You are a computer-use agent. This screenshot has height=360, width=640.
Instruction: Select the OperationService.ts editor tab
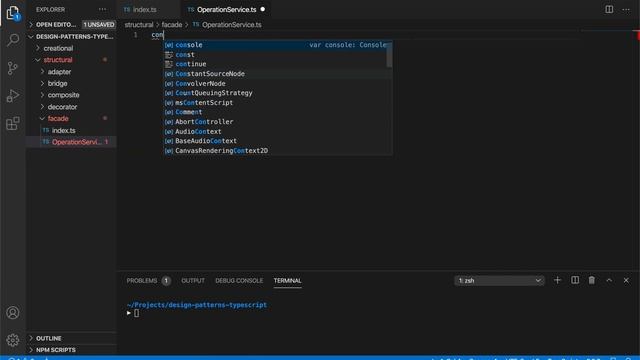point(227,9)
